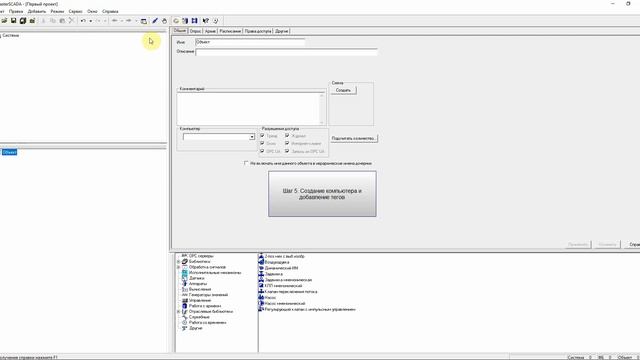Select Задвижка element in palette list
This screenshot has height=360, width=640.
click(x=273, y=274)
